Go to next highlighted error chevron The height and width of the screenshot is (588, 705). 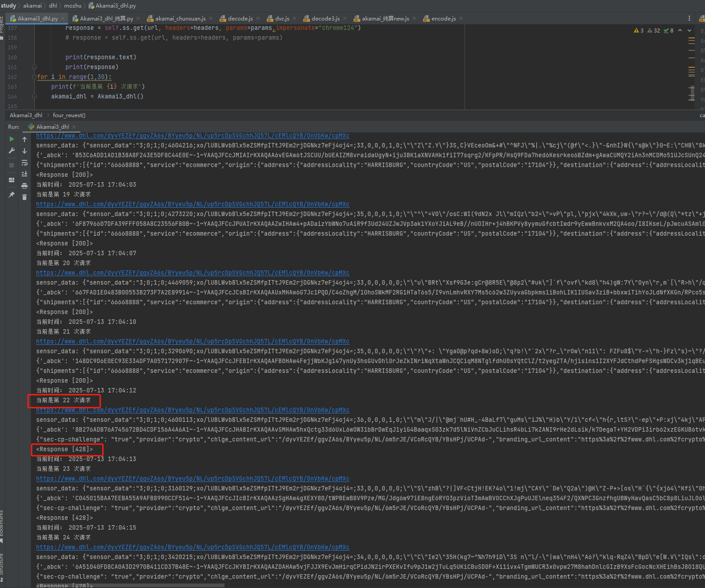click(x=689, y=31)
